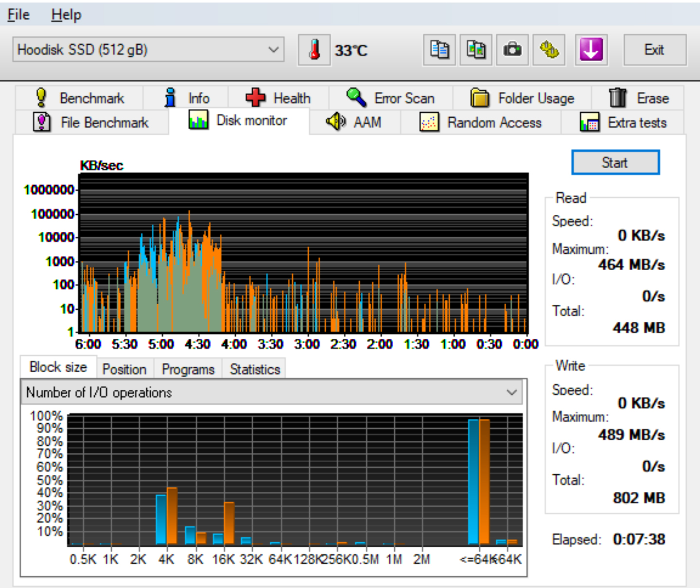Open the Hoodisk SSD drive dropdown

[148, 50]
